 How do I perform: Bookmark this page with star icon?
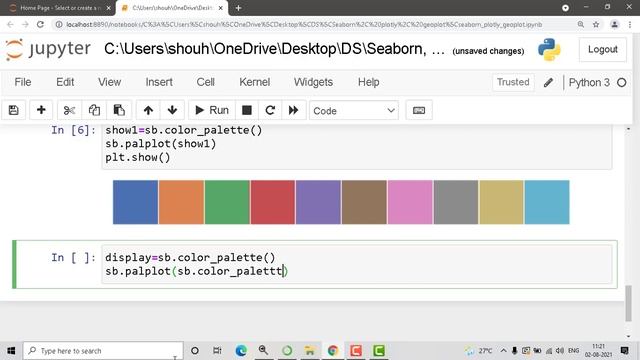tap(596, 24)
